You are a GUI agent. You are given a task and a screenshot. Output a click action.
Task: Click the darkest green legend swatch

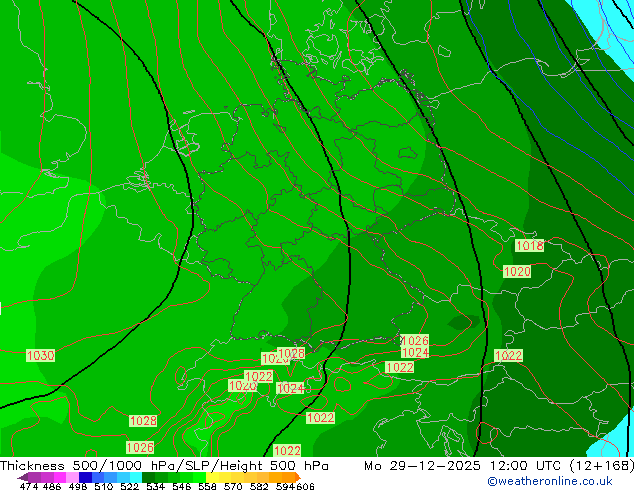coord(148,477)
